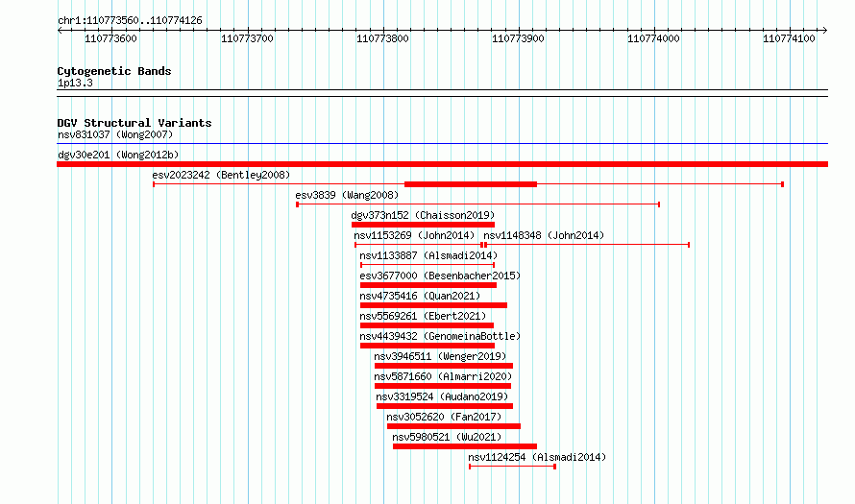Click the nsv1133887 thin variant line

coord(427,265)
